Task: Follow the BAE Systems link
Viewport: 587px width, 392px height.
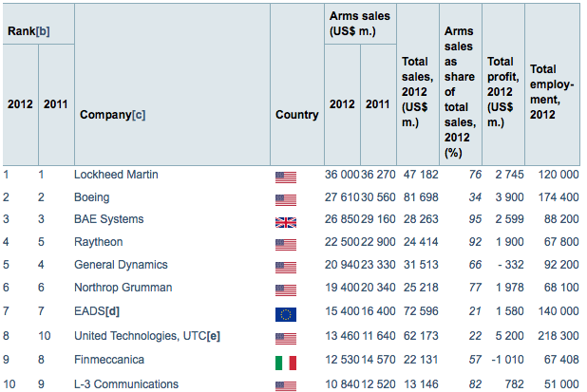Action: (x=108, y=219)
